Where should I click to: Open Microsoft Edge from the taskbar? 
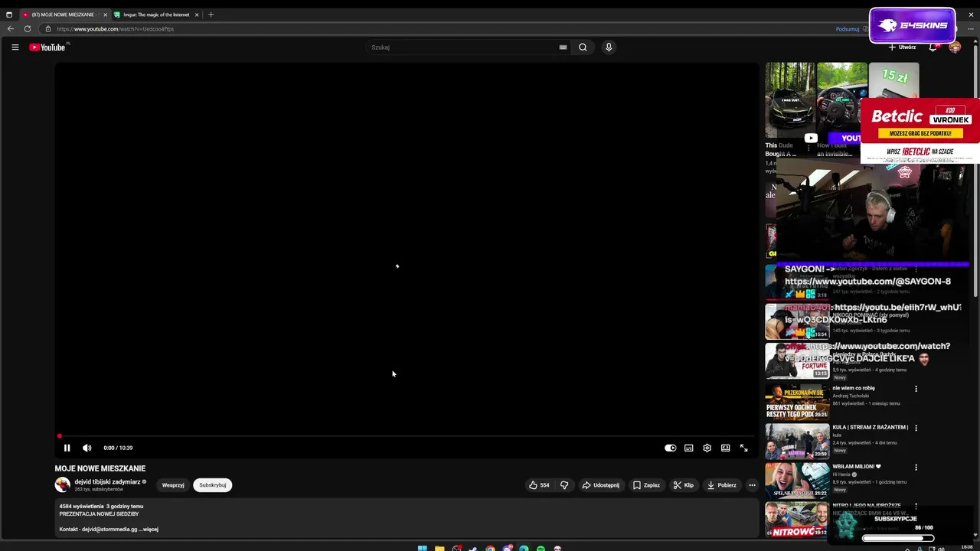point(524,548)
